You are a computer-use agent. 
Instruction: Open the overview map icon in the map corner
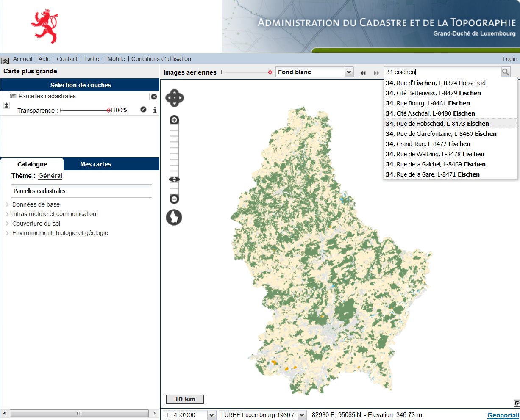516,403
